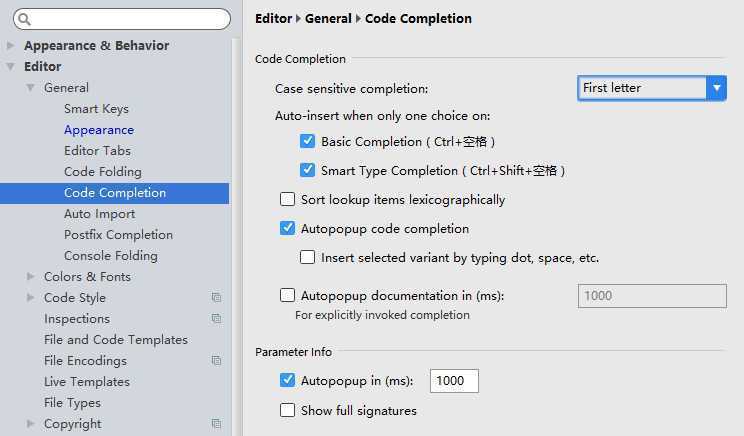744x436 pixels.
Task: Click the copy icon beside File Encodings
Action: [x=216, y=361]
